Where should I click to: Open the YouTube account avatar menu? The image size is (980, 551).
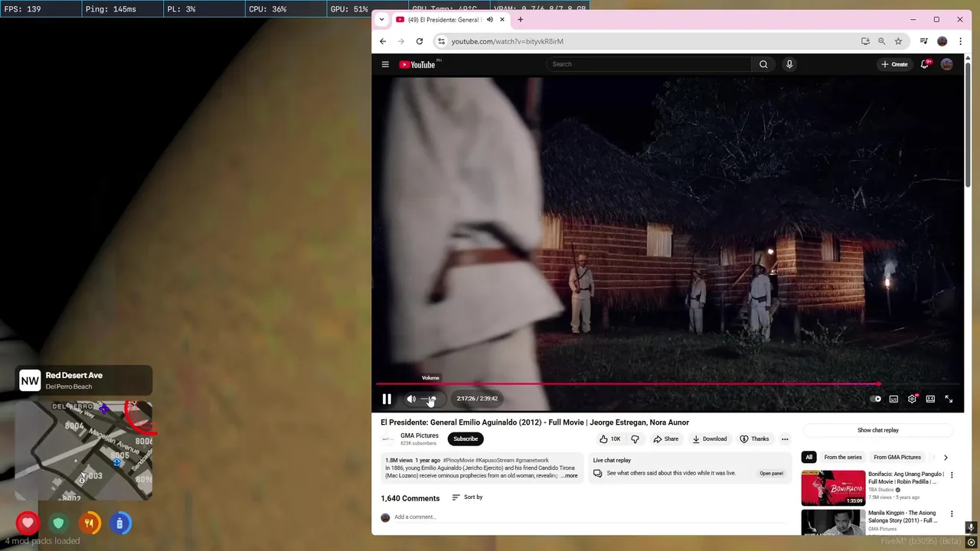point(947,64)
